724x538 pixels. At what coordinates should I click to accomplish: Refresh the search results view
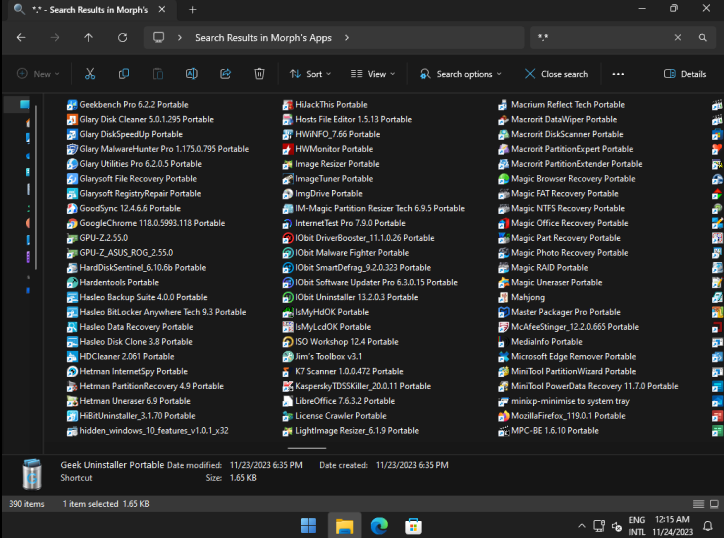122,37
